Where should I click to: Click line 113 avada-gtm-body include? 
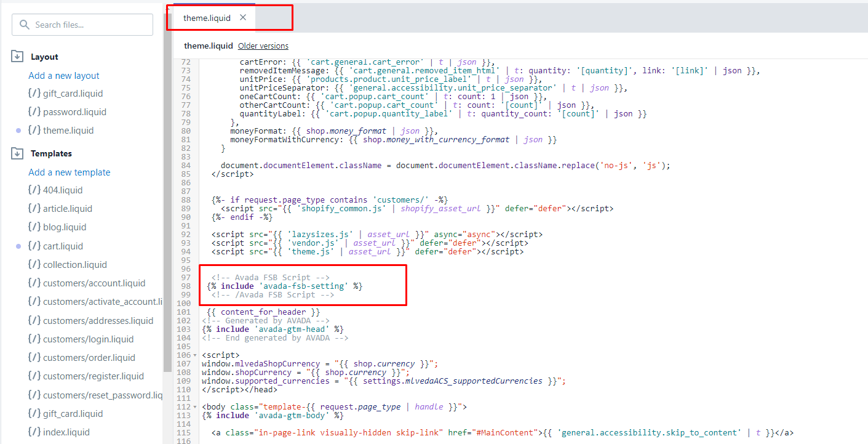[273, 416]
